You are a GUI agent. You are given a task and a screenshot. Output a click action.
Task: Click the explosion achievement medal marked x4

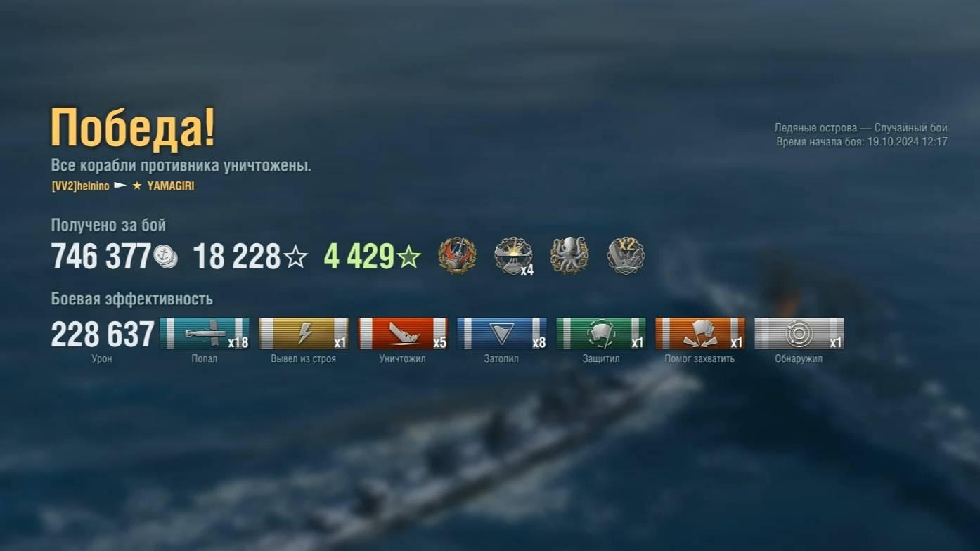tap(513, 256)
